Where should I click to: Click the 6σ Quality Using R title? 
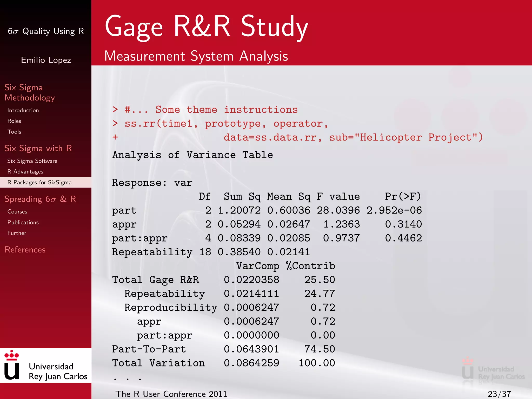click(46, 31)
